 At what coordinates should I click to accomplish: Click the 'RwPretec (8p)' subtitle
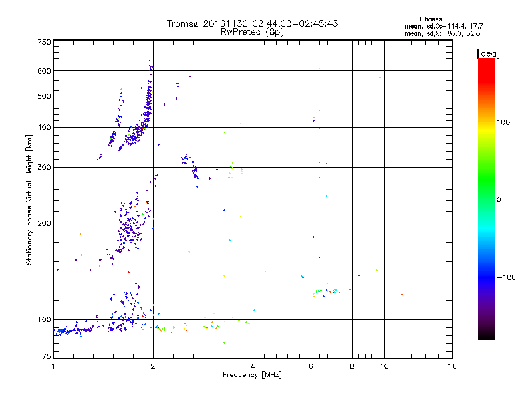[x=252, y=32]
